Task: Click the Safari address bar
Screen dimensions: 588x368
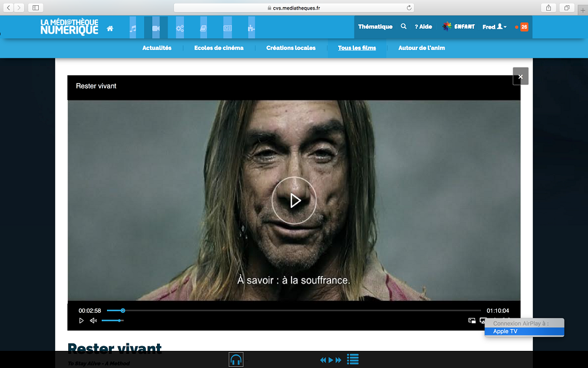Action: pyautogui.click(x=294, y=8)
